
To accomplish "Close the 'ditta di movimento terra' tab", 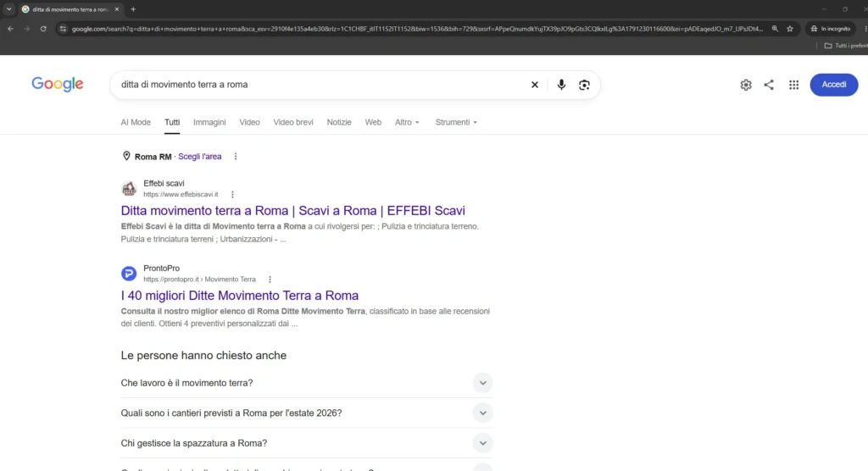I will [x=117, y=9].
